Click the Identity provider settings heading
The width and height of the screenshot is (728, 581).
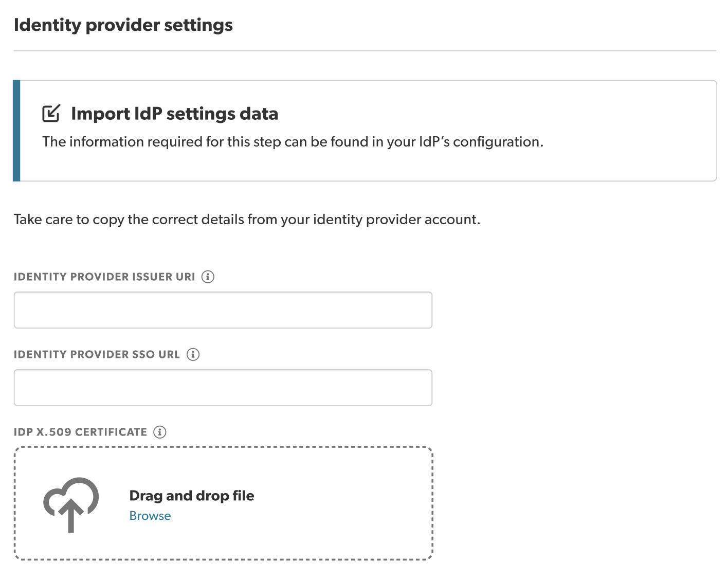pyautogui.click(x=123, y=25)
